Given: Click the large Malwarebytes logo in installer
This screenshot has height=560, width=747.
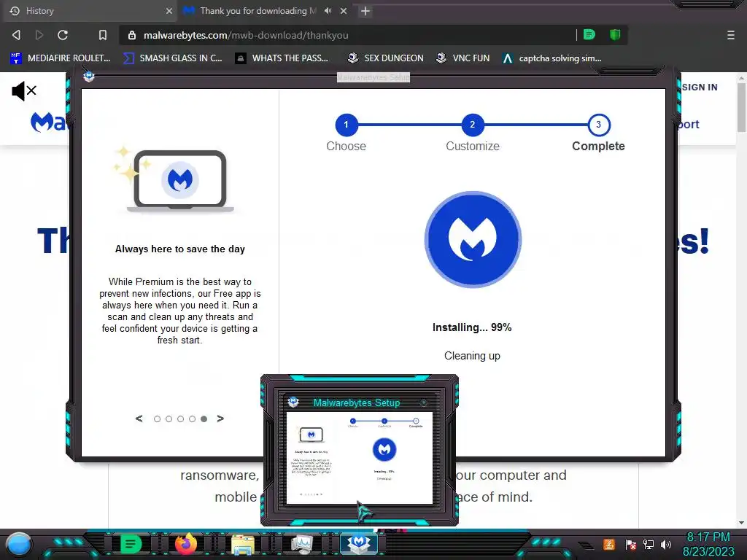Looking at the screenshot, I should point(473,239).
